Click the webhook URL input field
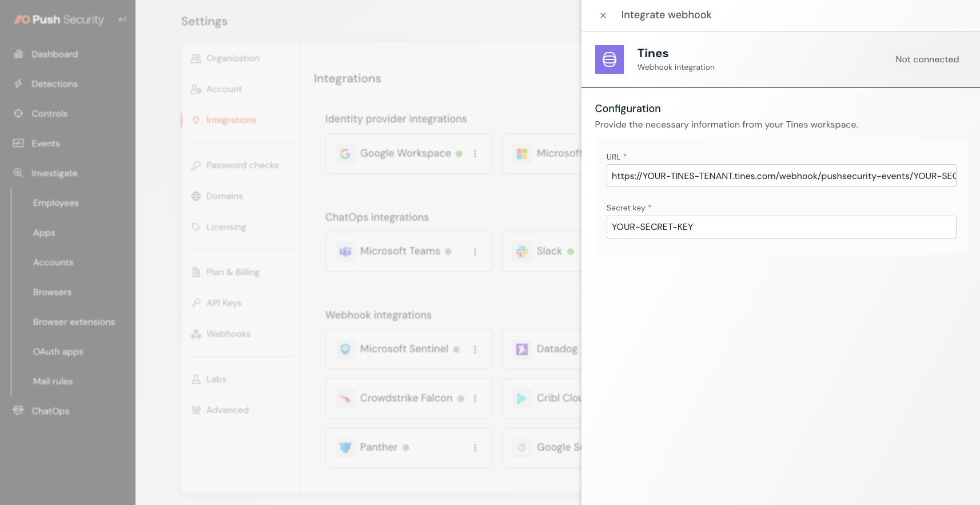Screen dimensions: 980x505 [x=781, y=176]
